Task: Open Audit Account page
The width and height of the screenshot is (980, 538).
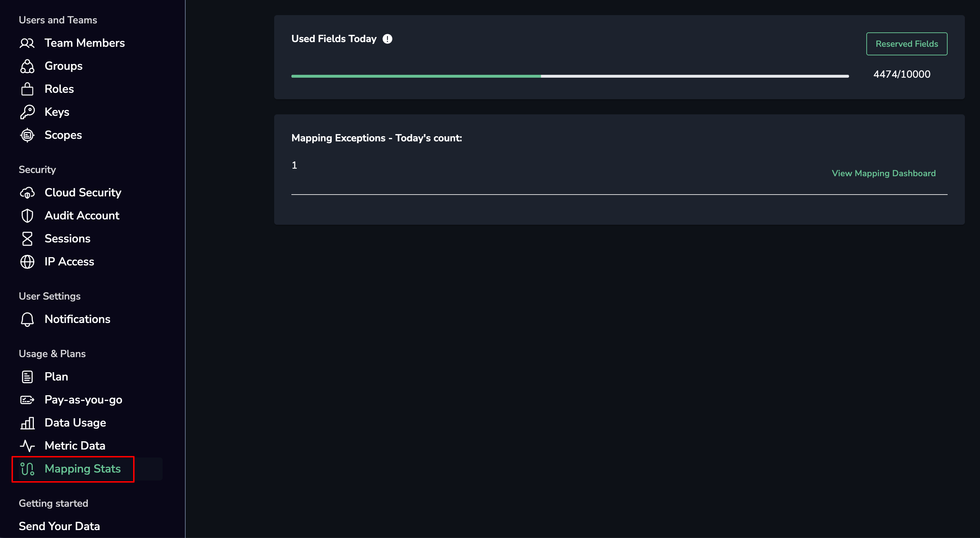Action: pos(82,215)
